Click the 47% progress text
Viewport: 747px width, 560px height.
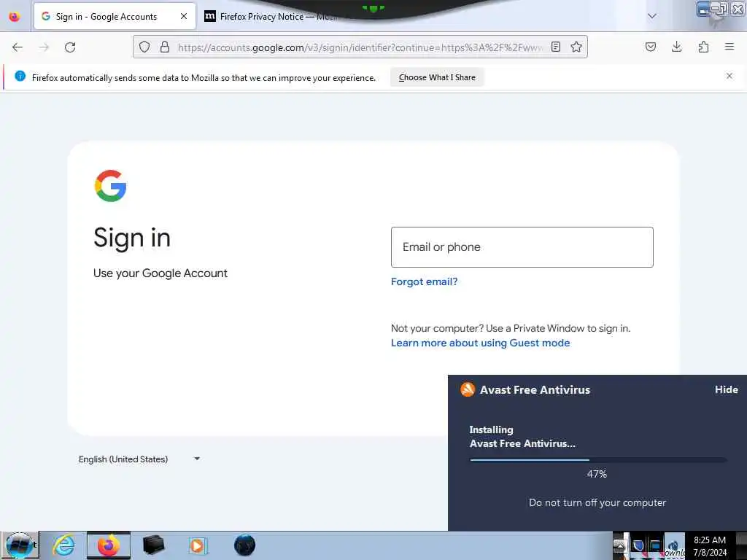click(x=597, y=474)
